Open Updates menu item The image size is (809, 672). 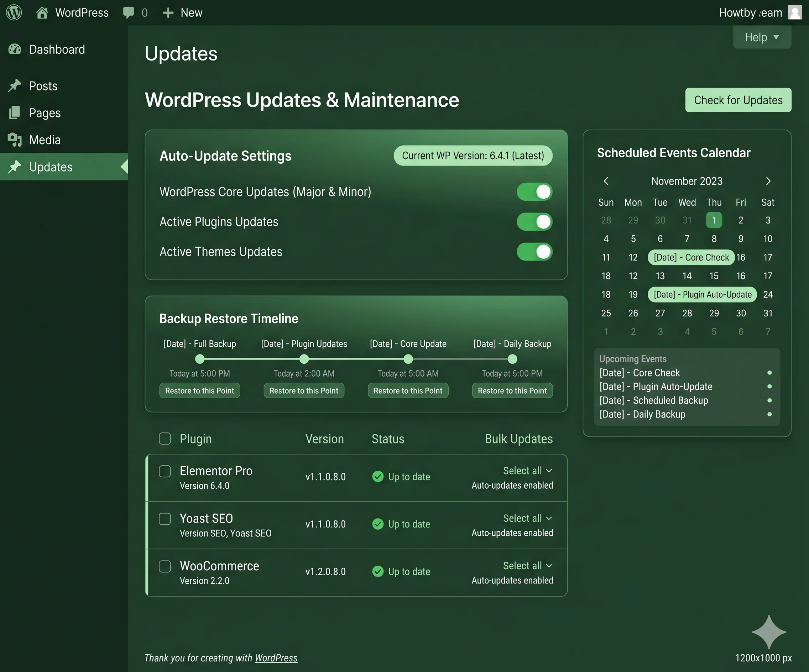pos(64,167)
